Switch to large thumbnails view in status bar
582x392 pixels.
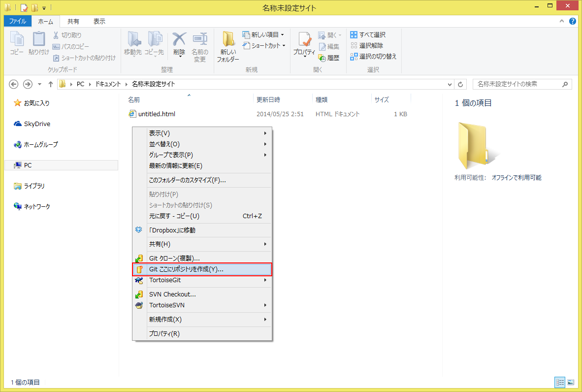571,382
